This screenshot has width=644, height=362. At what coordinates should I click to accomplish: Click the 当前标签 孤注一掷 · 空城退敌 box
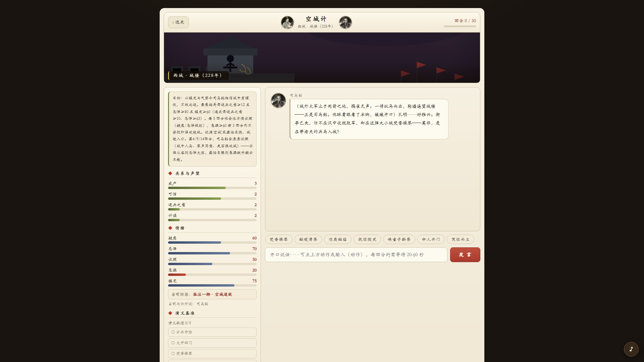point(212,294)
